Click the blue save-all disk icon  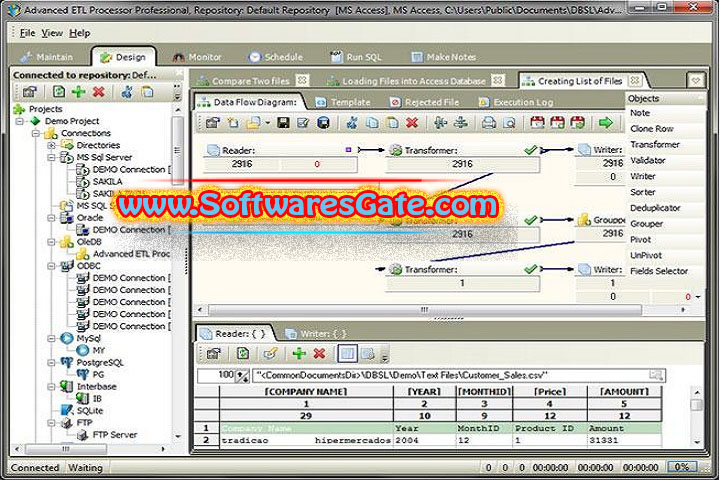click(323, 123)
